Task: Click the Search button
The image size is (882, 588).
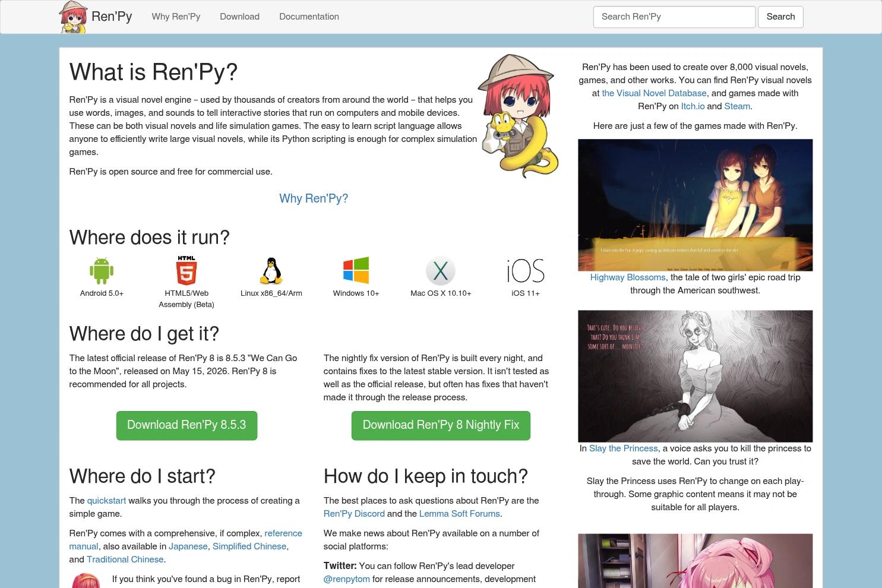Action: (780, 17)
